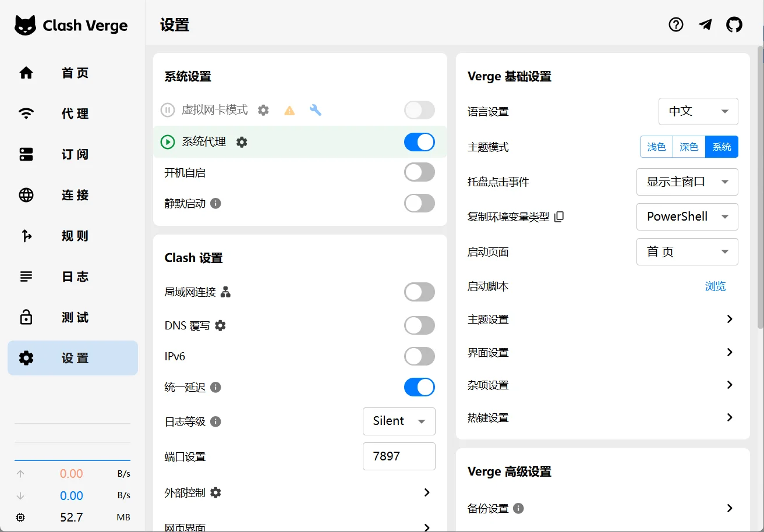This screenshot has width=764, height=532.
Task: Click the 0.00 upload speed value in orange
Action: click(72, 474)
